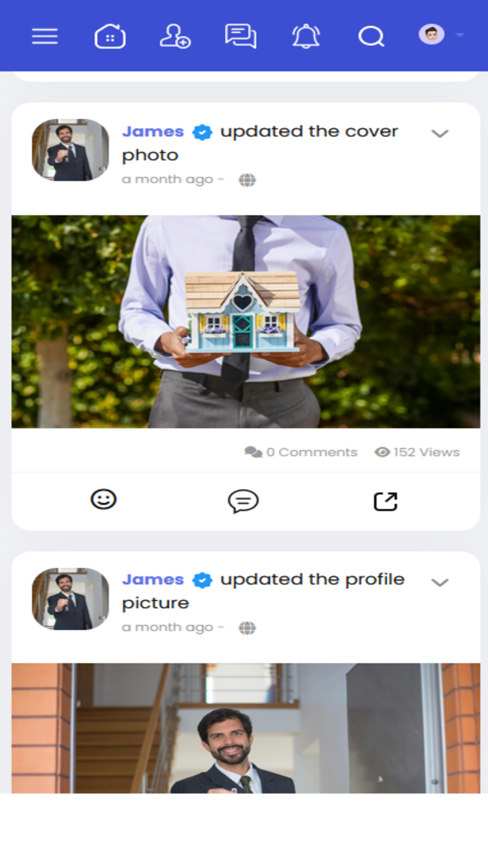Screen dimensions: 488x868
Task: Expand options chevron on profile picture post
Action: [x=440, y=582]
